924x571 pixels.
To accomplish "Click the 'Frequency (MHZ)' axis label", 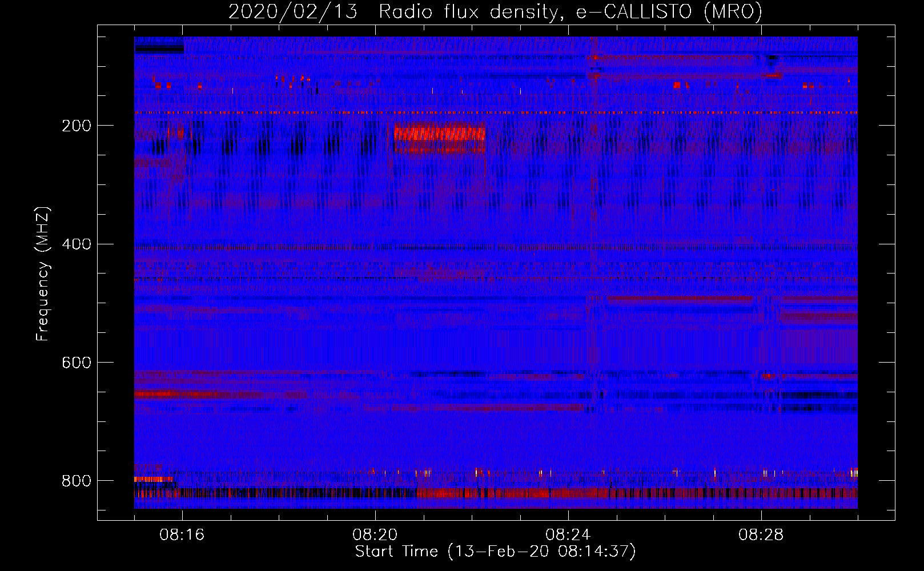I will pyautogui.click(x=42, y=274).
